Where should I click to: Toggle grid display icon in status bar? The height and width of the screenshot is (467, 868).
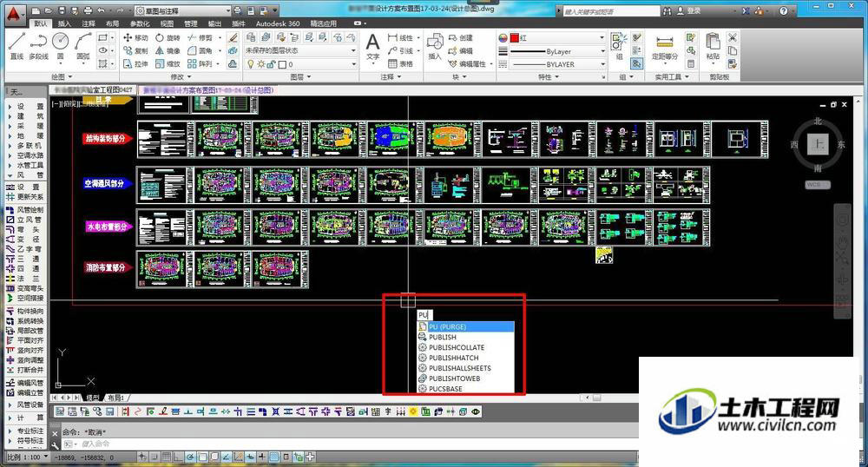coord(166,457)
